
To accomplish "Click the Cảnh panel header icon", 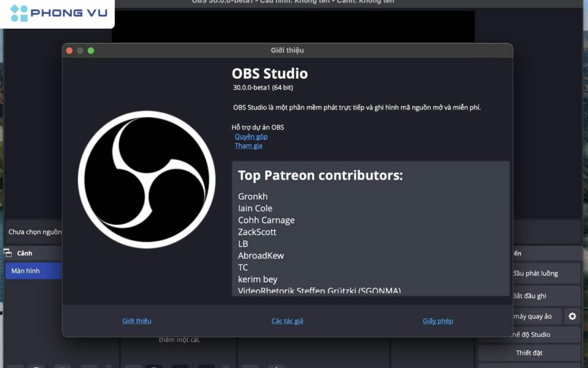I will point(8,252).
